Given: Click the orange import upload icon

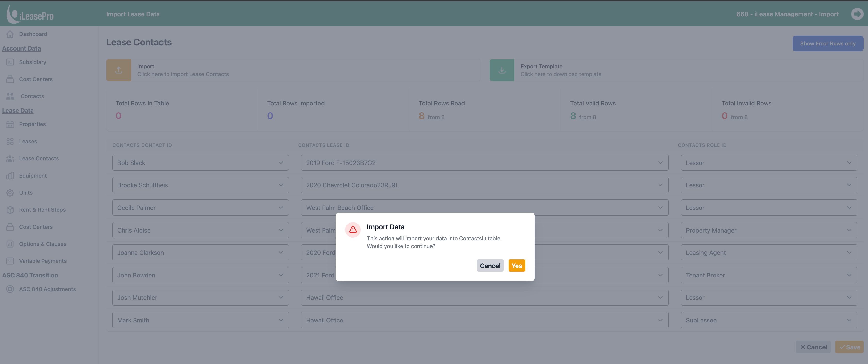Looking at the screenshot, I should coord(119,70).
